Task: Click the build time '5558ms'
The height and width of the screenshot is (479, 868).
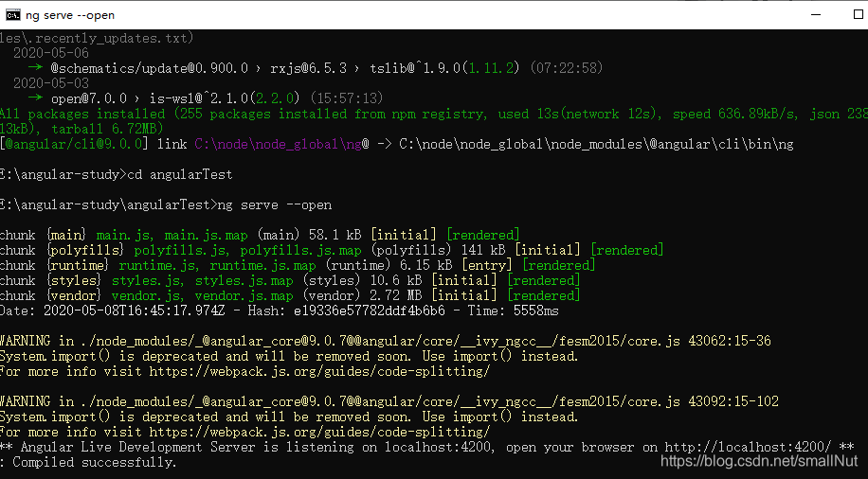Action: click(535, 310)
